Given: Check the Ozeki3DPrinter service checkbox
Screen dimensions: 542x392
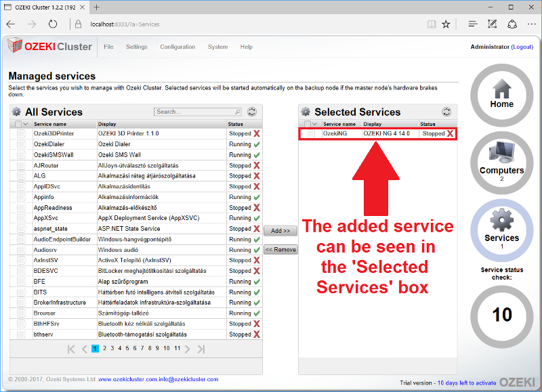Looking at the screenshot, I should tap(21, 133).
